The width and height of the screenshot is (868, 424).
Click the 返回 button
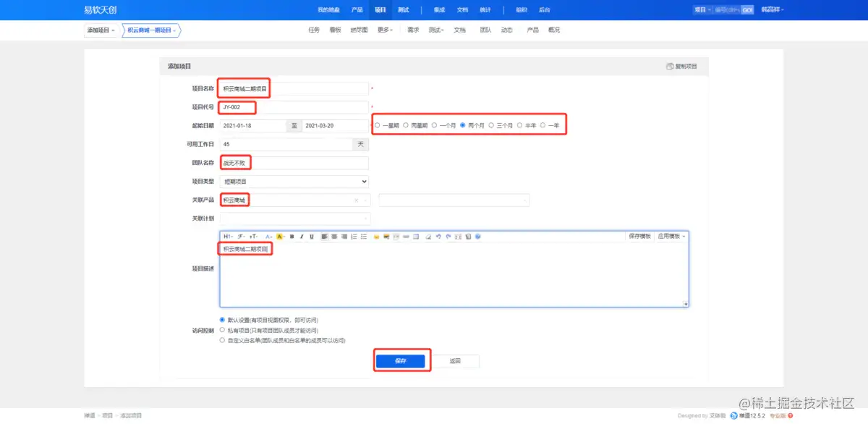click(455, 360)
